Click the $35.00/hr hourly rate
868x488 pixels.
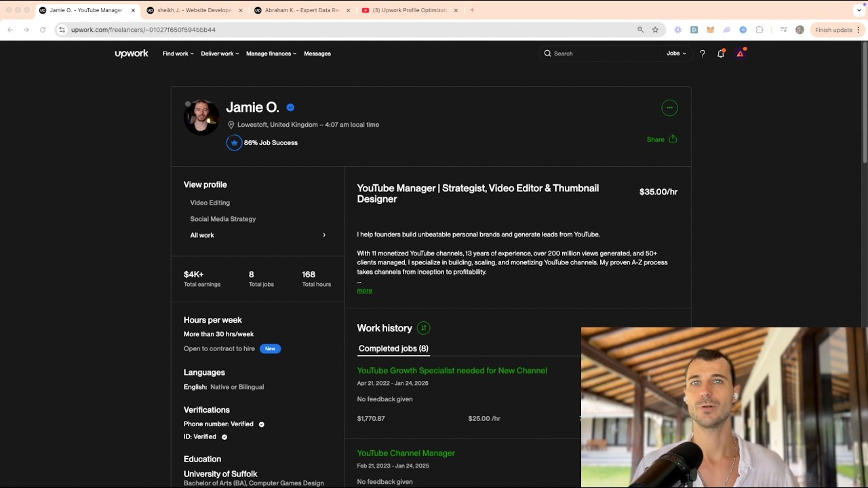[x=658, y=192]
